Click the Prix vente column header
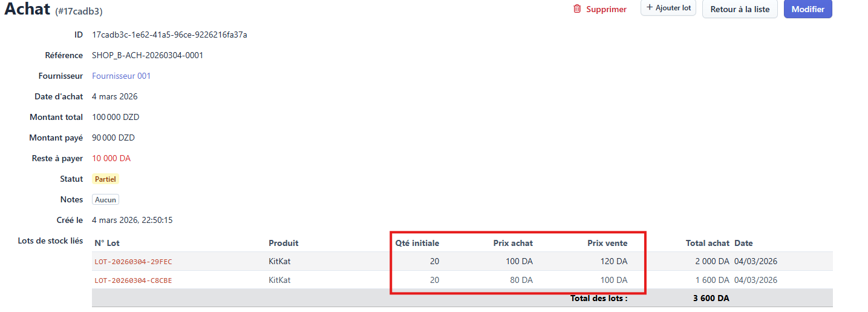The width and height of the screenshot is (868, 312). pos(607,243)
